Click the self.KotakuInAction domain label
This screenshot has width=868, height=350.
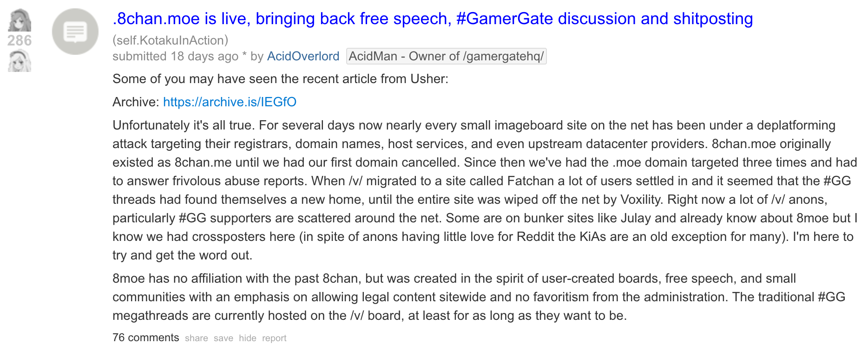[171, 40]
